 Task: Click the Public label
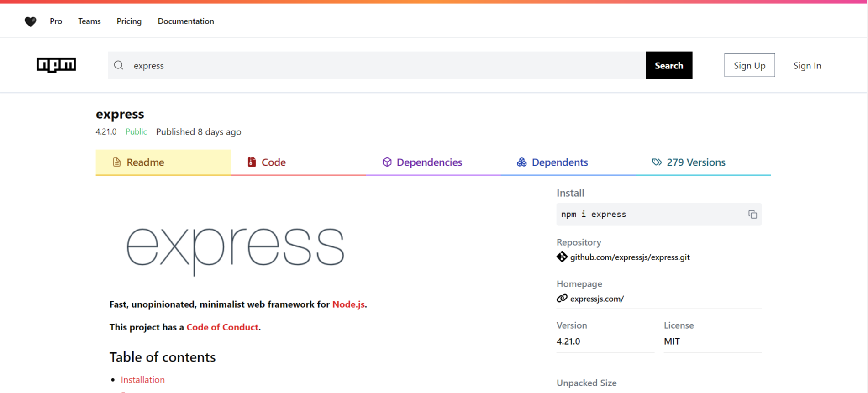[x=136, y=131]
